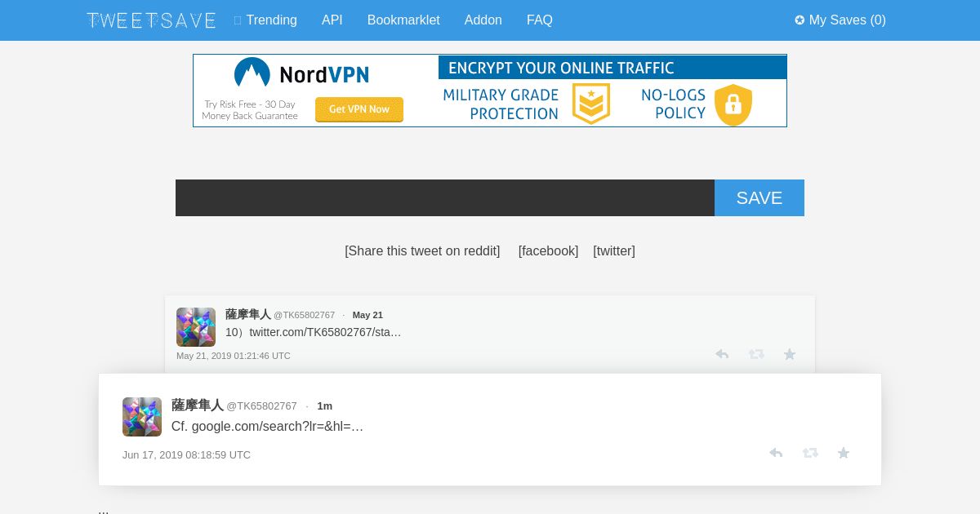The height and width of the screenshot is (514, 980).
Task: Open google.com/search?lr=&hl=… link
Action: click(x=277, y=426)
